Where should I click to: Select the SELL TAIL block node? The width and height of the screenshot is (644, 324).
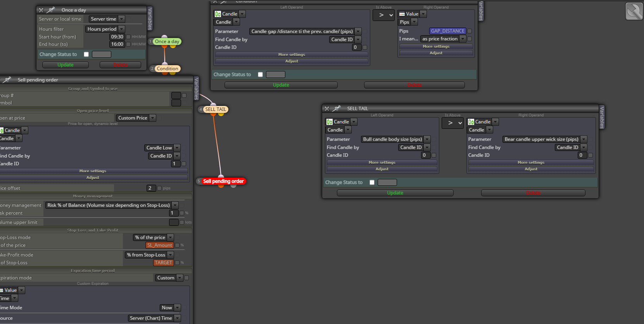[216, 109]
